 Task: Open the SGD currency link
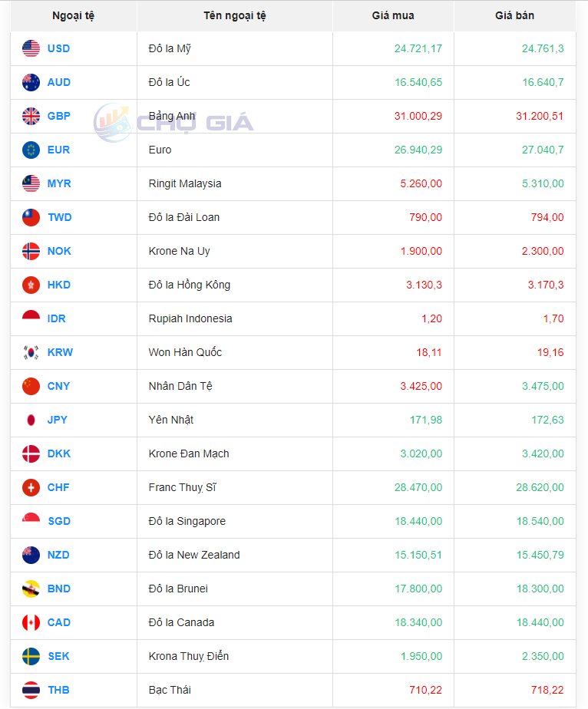point(59,521)
